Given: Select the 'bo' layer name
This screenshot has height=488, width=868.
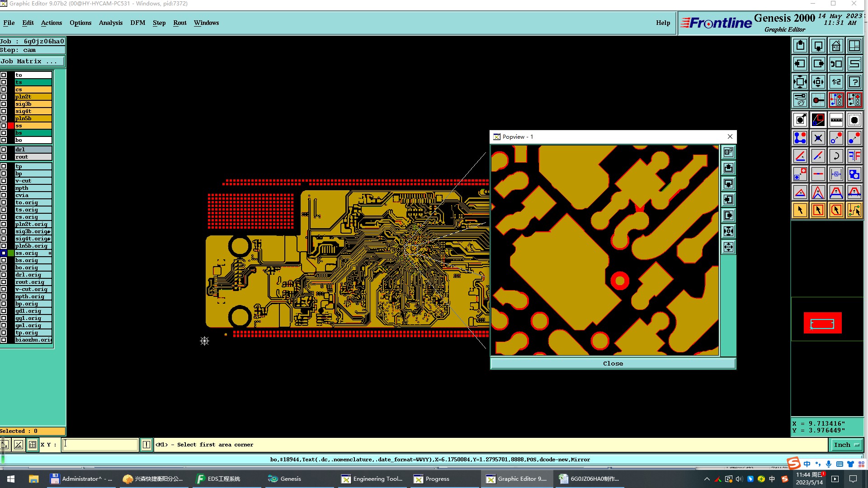Looking at the screenshot, I should [33, 140].
